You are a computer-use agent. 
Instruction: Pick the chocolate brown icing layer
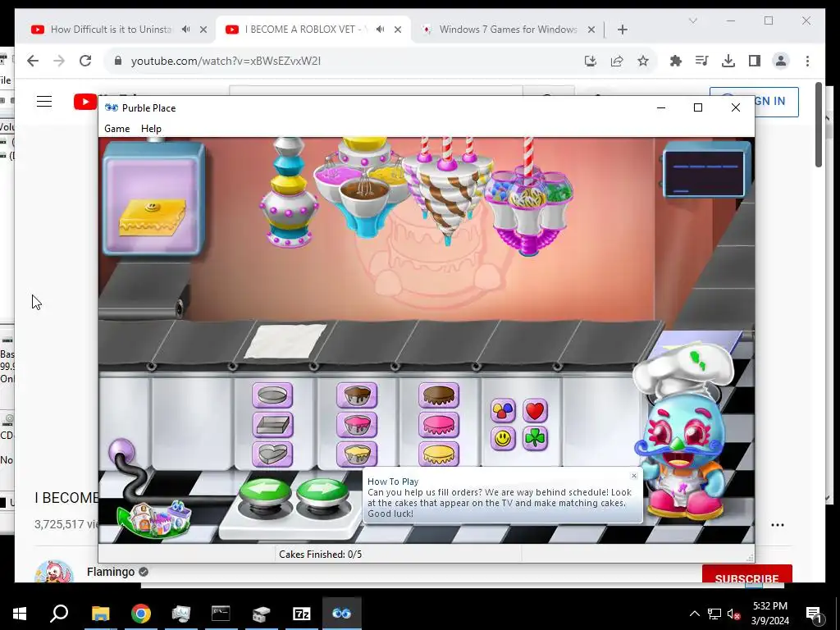point(439,395)
